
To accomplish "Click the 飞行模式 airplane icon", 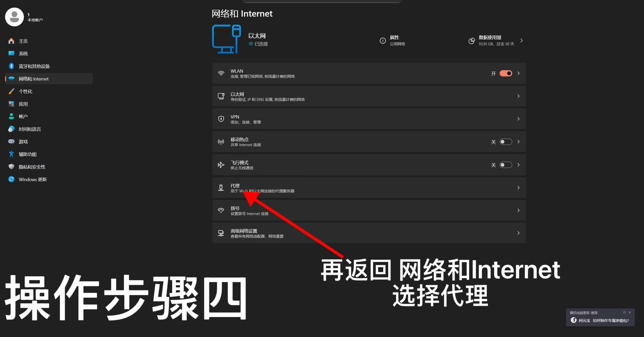I will click(x=221, y=165).
